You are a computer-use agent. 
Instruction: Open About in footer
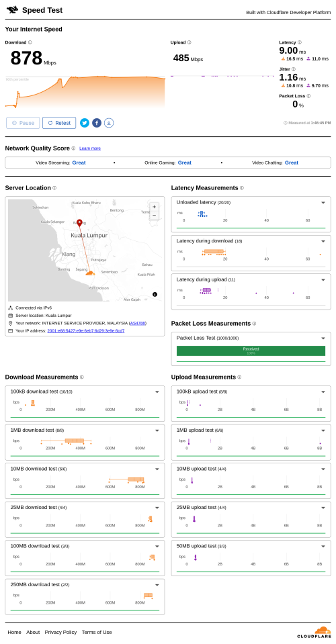tap(33, 632)
